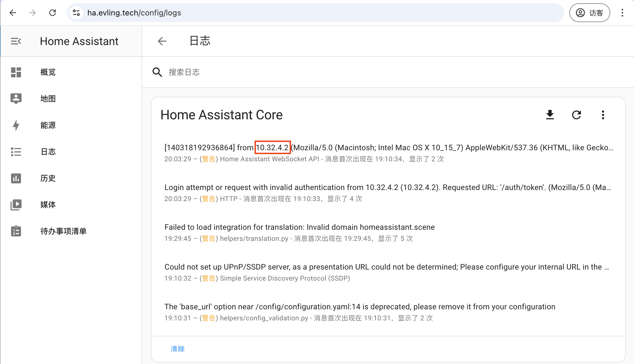This screenshot has height=364, width=634.
Task: Click helpers/translation.py log source line
Action: 289,238
